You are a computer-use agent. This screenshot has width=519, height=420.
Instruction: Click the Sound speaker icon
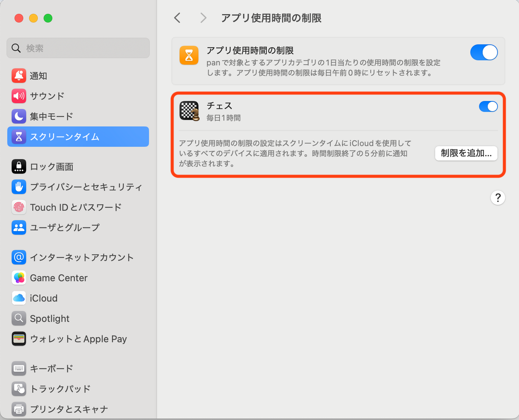click(19, 96)
